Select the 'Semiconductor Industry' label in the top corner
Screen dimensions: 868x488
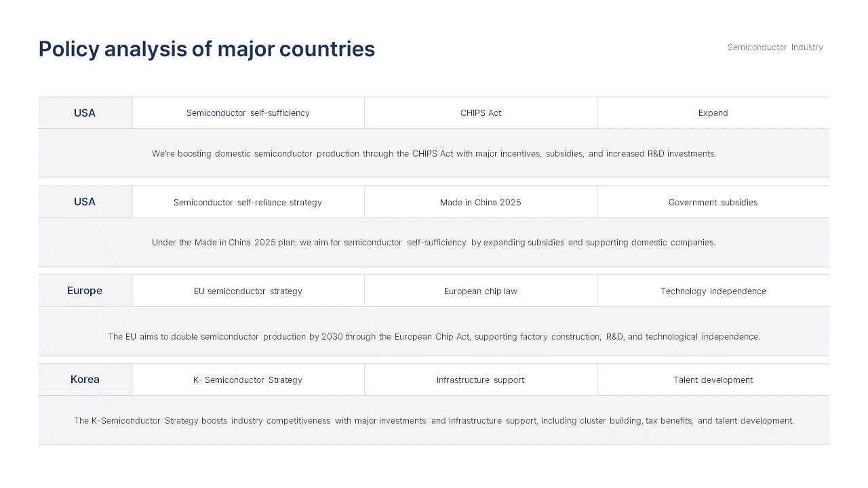[x=774, y=47]
